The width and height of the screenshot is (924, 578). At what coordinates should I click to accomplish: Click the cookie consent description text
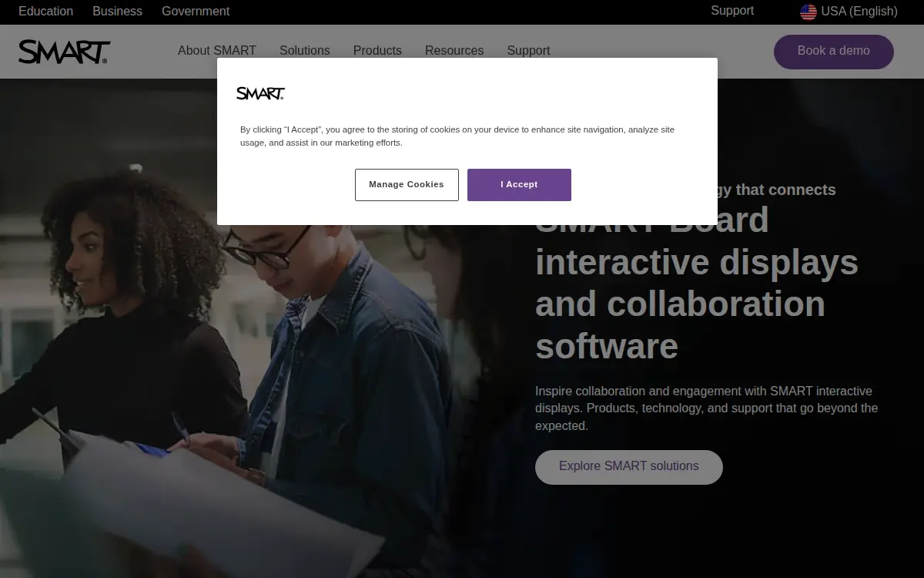pos(457,136)
